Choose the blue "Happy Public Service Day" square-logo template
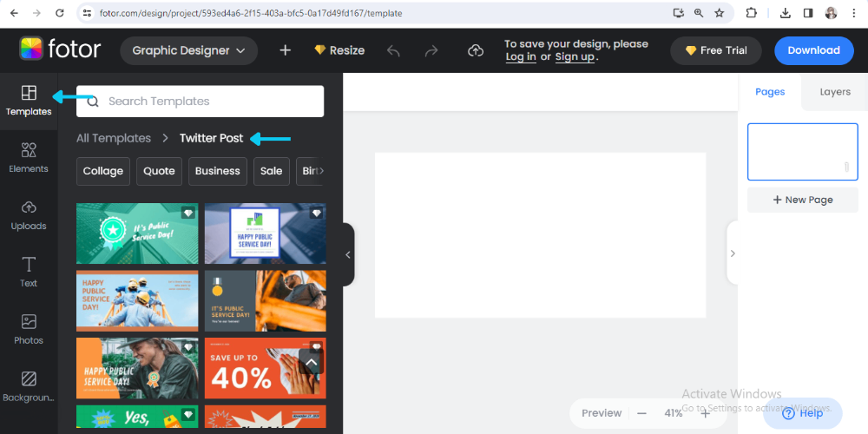This screenshot has height=434, width=868. click(x=265, y=233)
